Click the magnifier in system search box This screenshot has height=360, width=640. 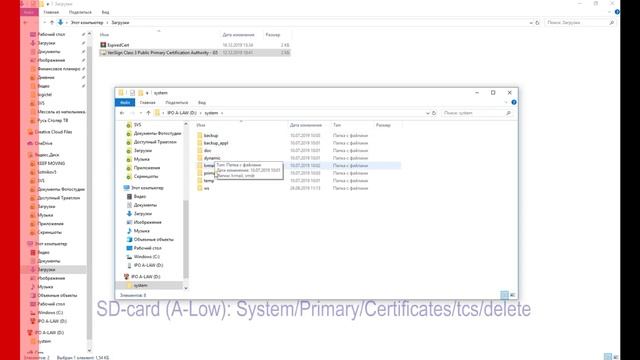(508, 113)
